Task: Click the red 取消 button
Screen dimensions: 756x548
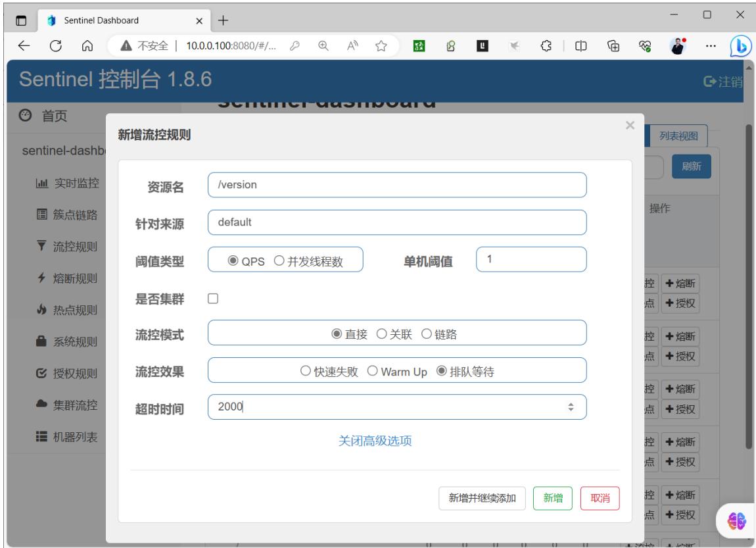Action: [600, 498]
